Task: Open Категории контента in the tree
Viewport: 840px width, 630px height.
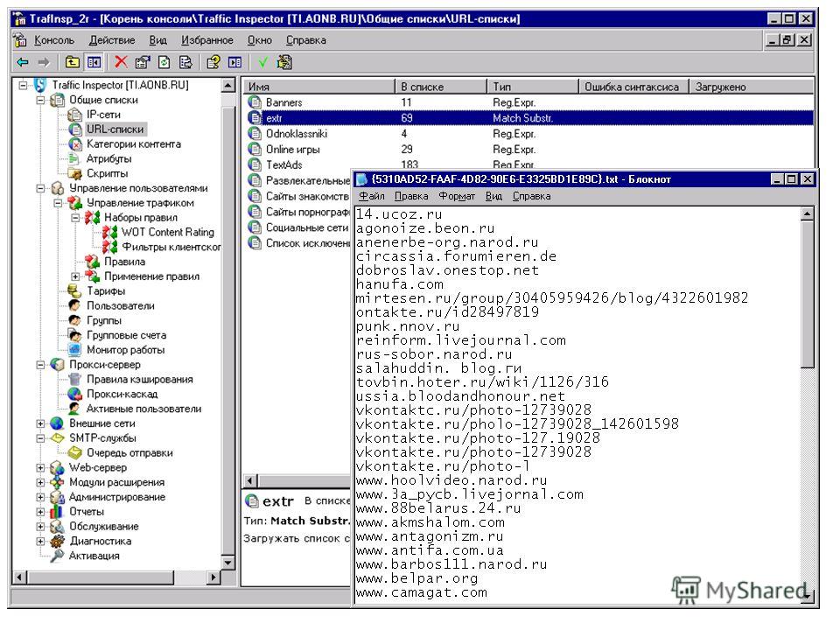Action: pos(134,144)
